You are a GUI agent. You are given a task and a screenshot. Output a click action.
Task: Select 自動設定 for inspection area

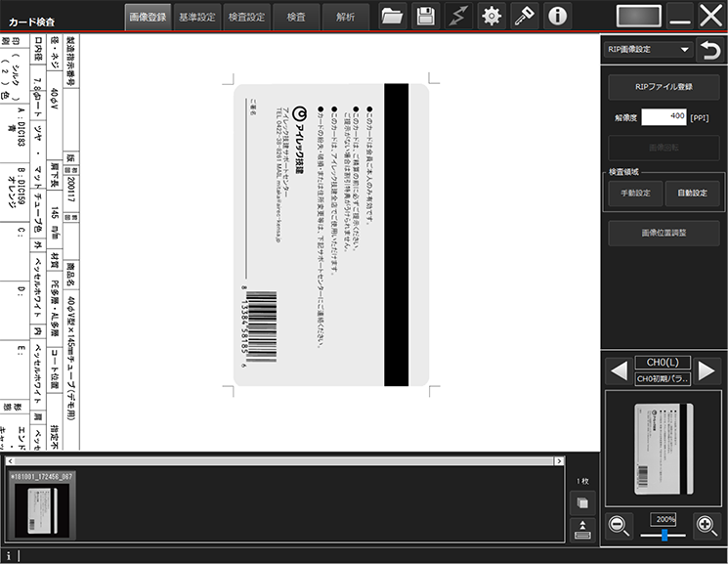692,193
